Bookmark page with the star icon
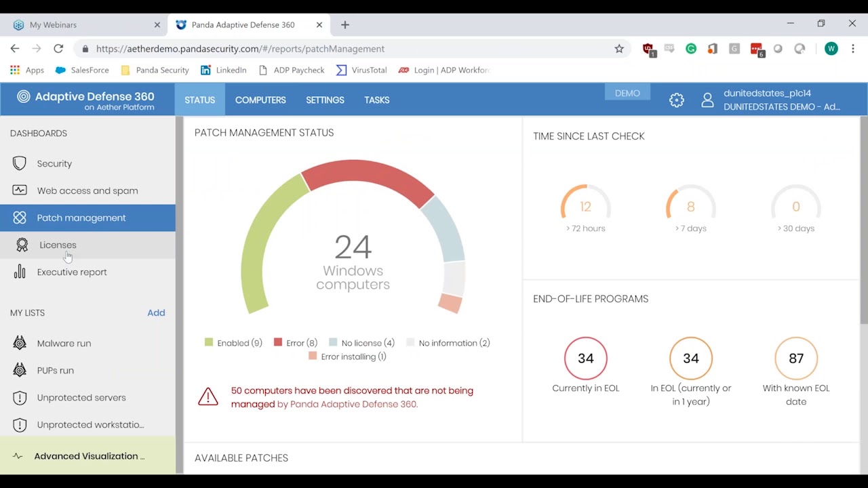Viewport: 868px width, 488px height. click(618, 49)
